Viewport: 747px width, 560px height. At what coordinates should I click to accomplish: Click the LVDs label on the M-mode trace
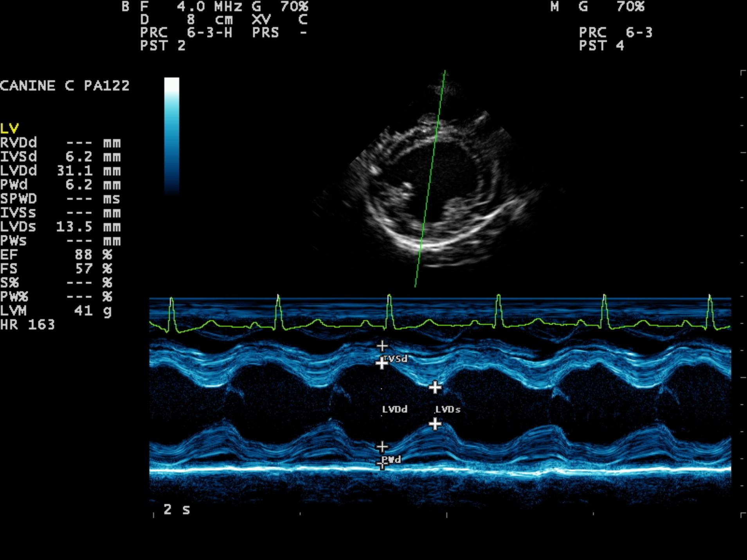pyautogui.click(x=448, y=409)
